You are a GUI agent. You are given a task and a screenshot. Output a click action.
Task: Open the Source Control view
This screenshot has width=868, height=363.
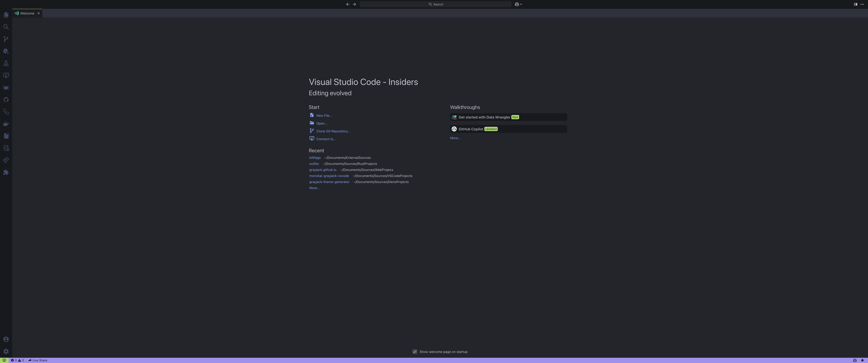pyautogui.click(x=6, y=39)
